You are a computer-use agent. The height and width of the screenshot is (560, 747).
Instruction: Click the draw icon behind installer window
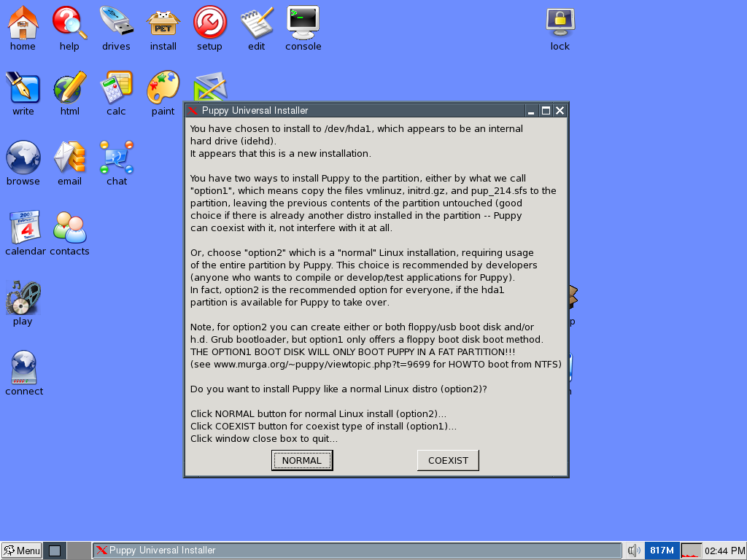tap(211, 86)
